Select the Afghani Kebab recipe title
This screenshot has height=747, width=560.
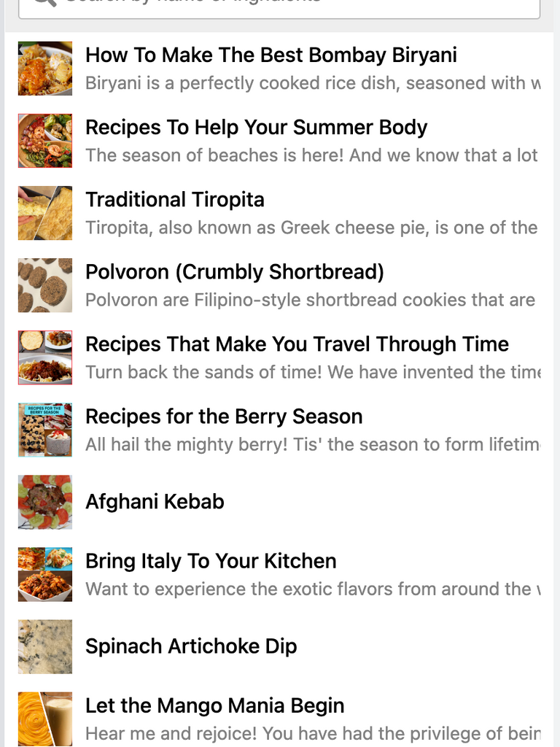[x=155, y=502]
